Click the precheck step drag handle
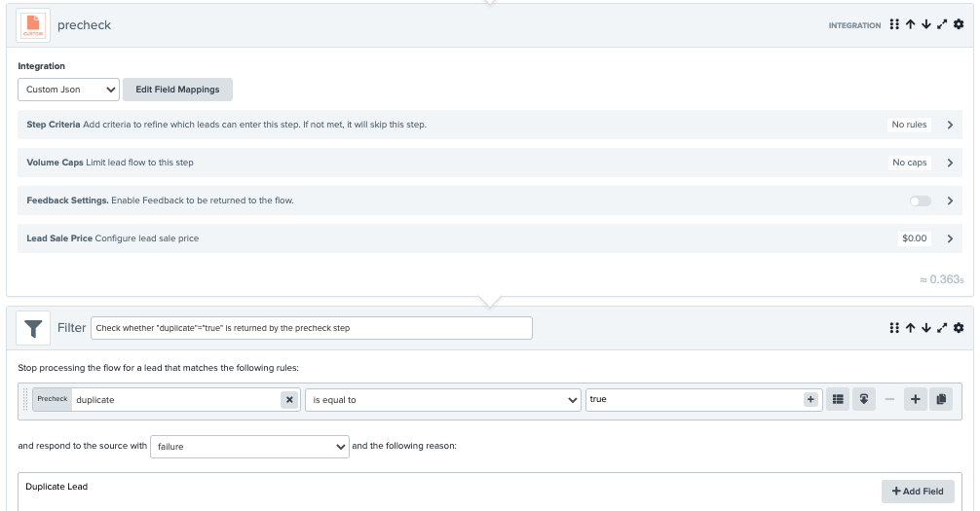Screen dimensions: 980x511 coord(894,24)
